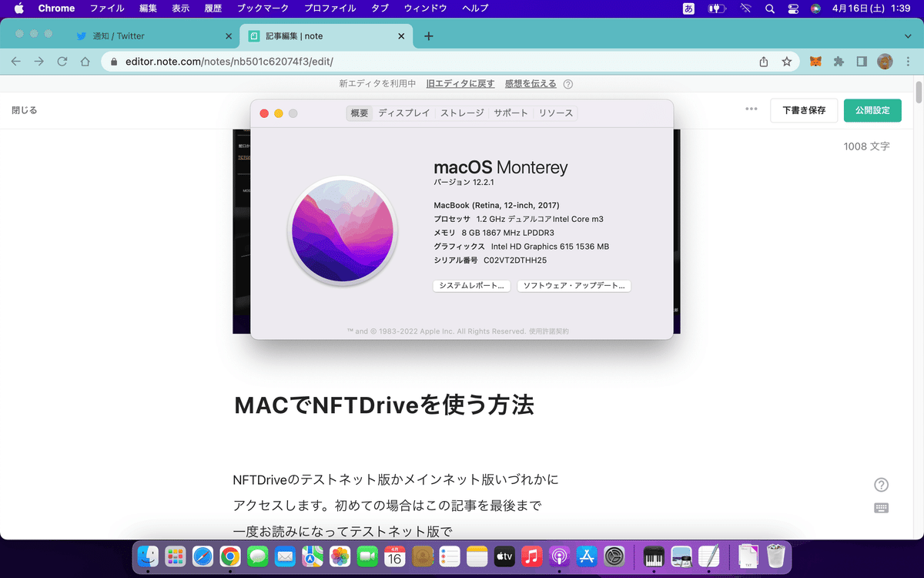This screenshot has width=924, height=578.
Task: Click the 旧エディタに戻す link
Action: (x=460, y=84)
